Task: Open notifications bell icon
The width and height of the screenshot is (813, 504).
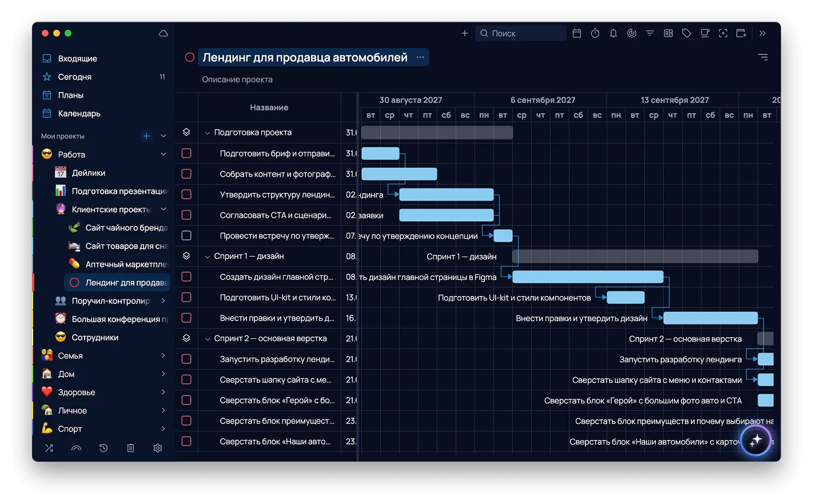Action: [613, 33]
